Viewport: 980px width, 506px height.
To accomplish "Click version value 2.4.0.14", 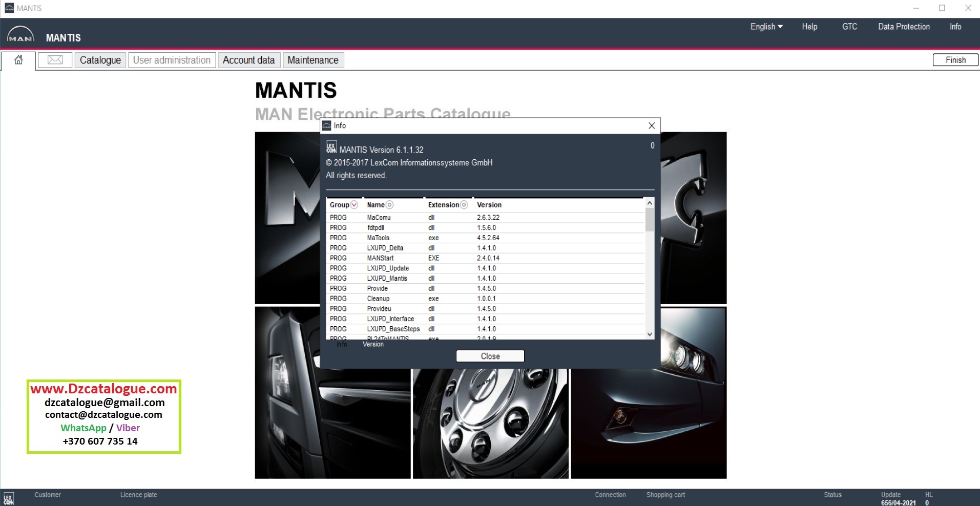I will tap(488, 258).
